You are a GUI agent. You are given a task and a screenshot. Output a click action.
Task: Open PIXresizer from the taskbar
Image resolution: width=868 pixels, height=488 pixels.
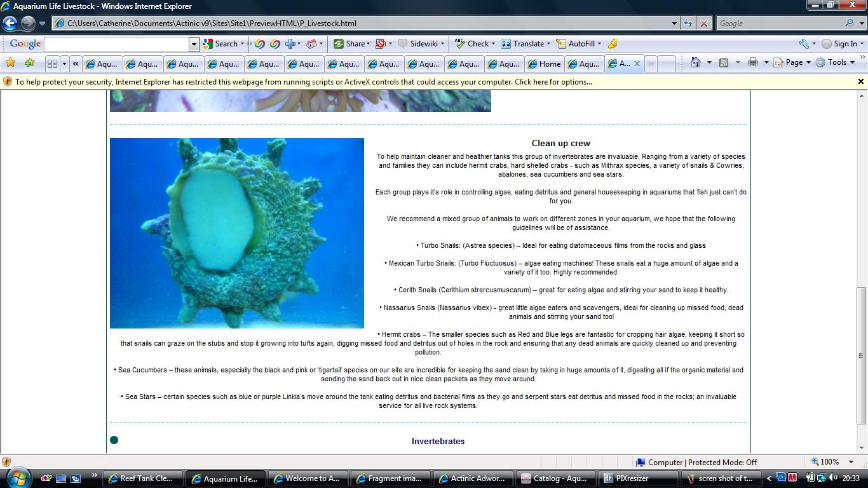tap(640, 478)
